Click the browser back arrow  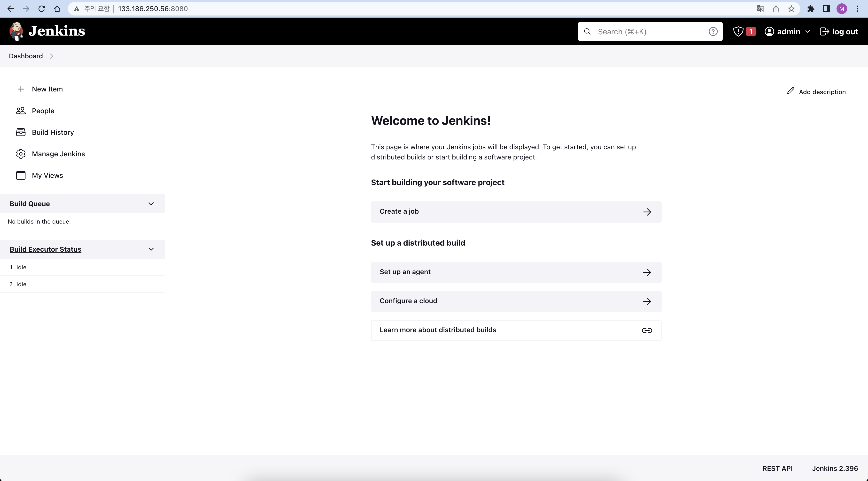click(10, 9)
